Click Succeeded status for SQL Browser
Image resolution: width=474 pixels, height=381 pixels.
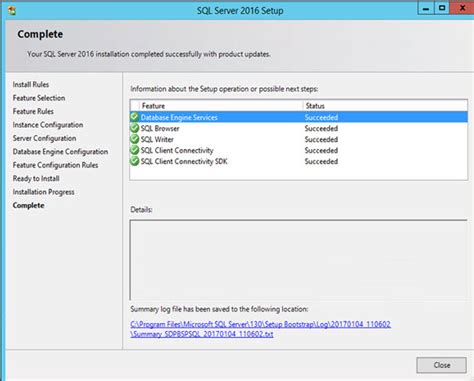pyautogui.click(x=321, y=128)
